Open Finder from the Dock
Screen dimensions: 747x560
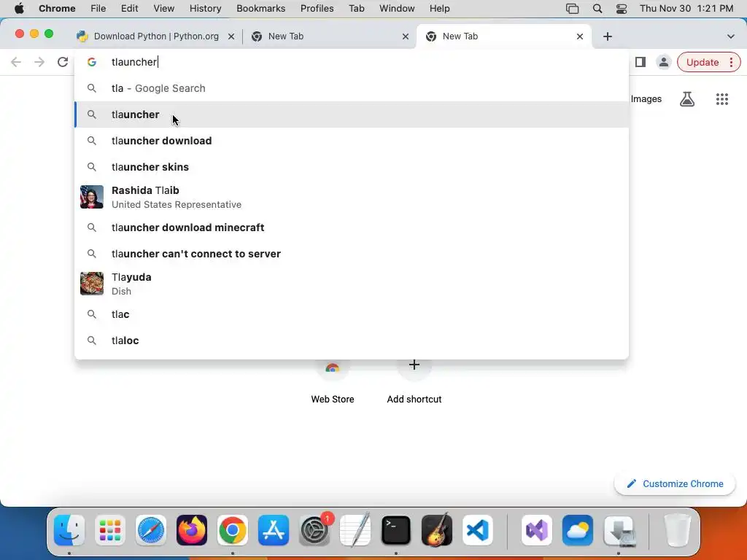pos(69,530)
